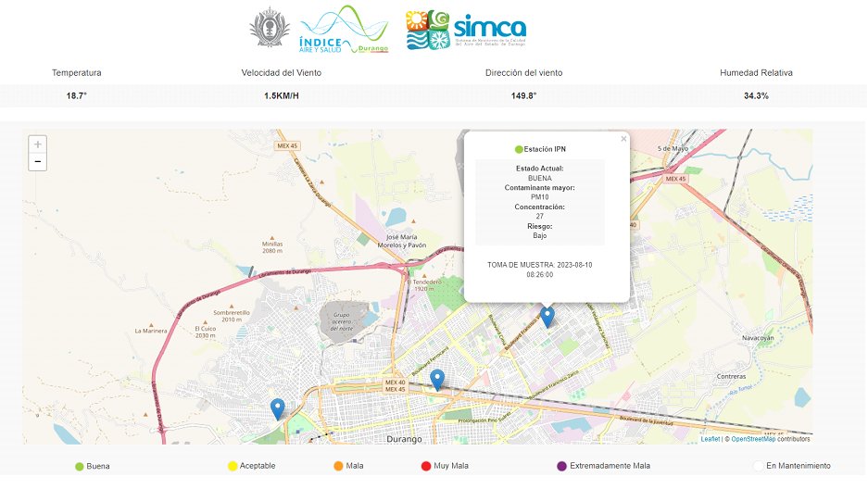Click the Bajo risk value
The height and width of the screenshot is (489, 868).
point(540,235)
